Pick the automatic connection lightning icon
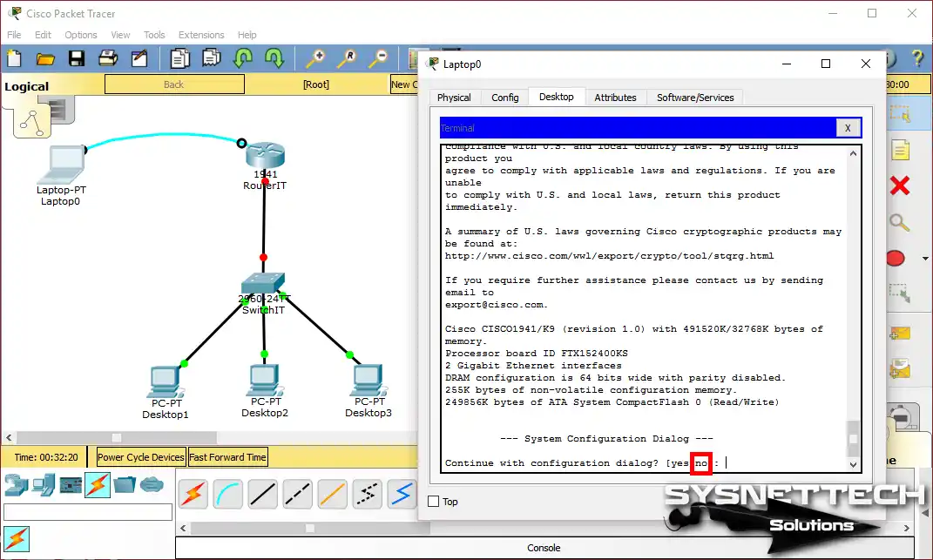Viewport: 933px width, 560px height. pyautogui.click(x=193, y=494)
